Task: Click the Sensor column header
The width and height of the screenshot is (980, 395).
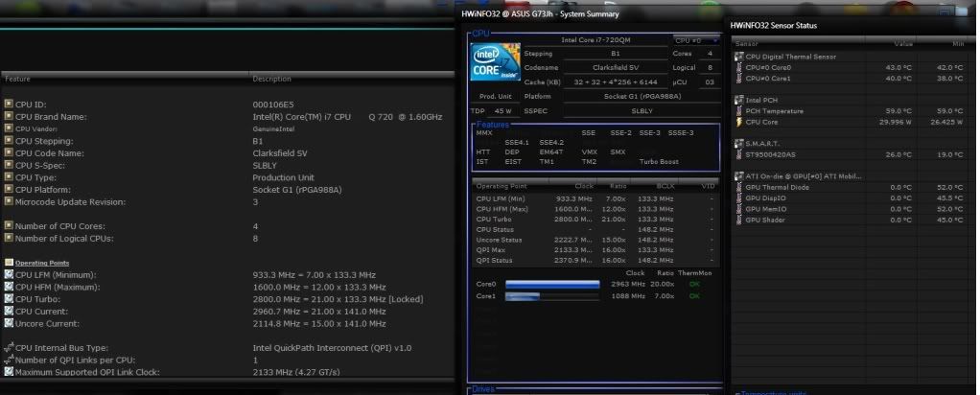Action: (x=799, y=44)
